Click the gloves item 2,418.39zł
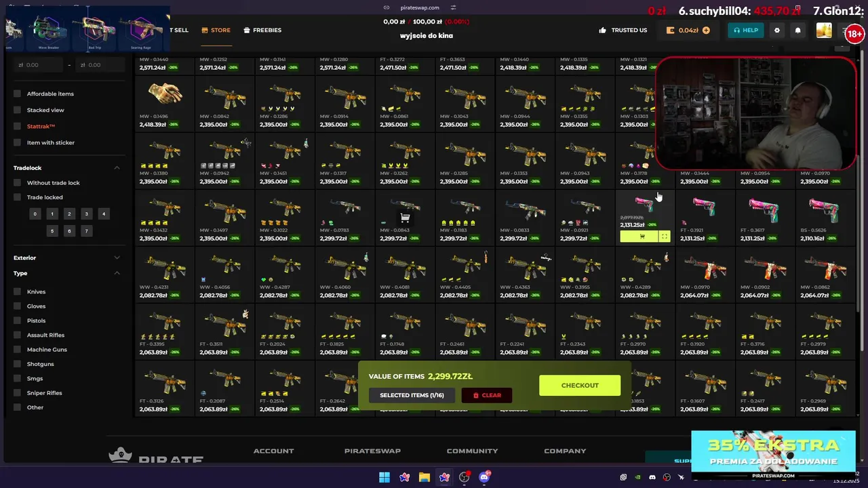This screenshot has height=488, width=868. 164,105
